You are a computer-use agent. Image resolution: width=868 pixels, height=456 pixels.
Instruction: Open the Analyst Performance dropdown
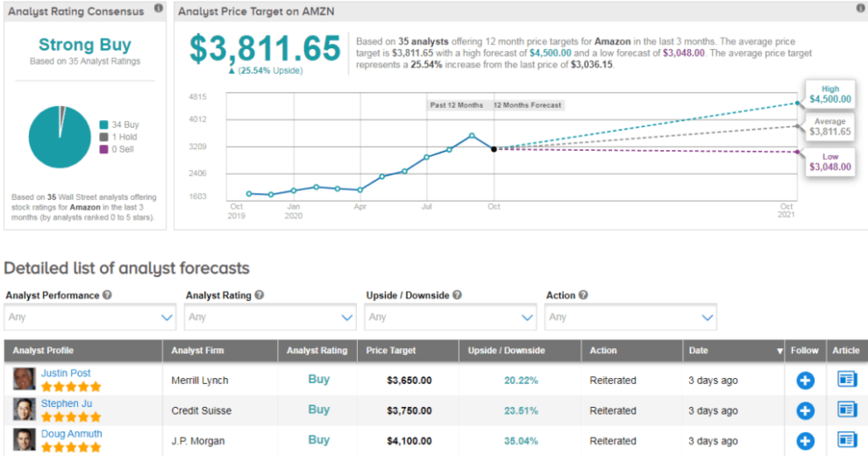pos(89,317)
